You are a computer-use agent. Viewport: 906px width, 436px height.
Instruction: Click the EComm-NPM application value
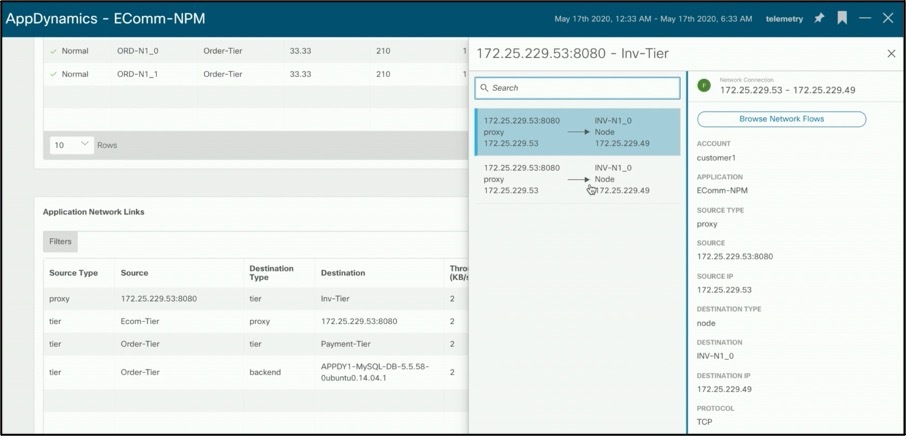pos(722,190)
